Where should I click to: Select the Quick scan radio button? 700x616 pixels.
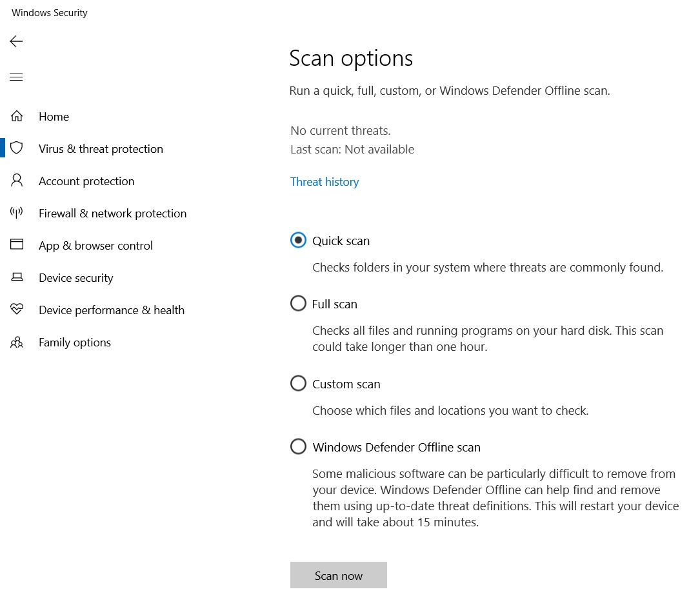click(298, 241)
